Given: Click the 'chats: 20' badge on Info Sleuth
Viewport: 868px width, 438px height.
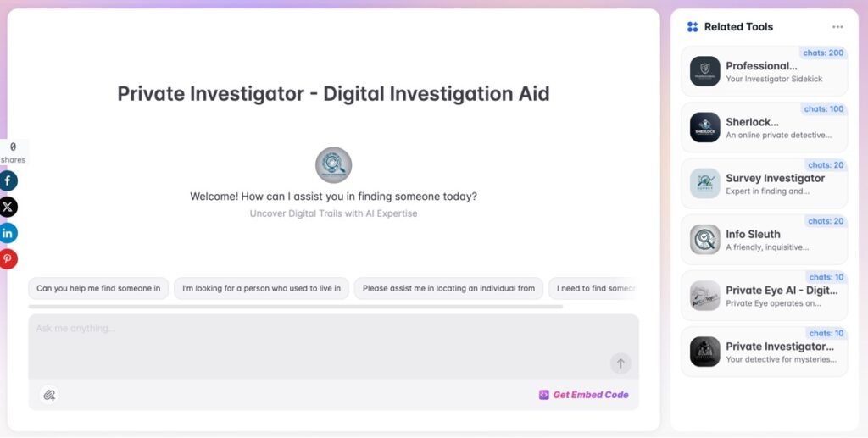Looking at the screenshot, I should coord(826,221).
